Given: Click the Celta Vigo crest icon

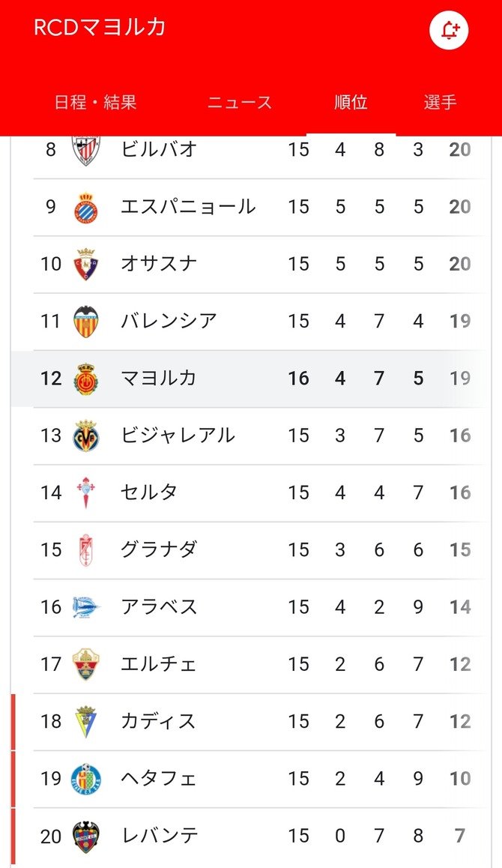Looking at the screenshot, I should click(x=85, y=492).
